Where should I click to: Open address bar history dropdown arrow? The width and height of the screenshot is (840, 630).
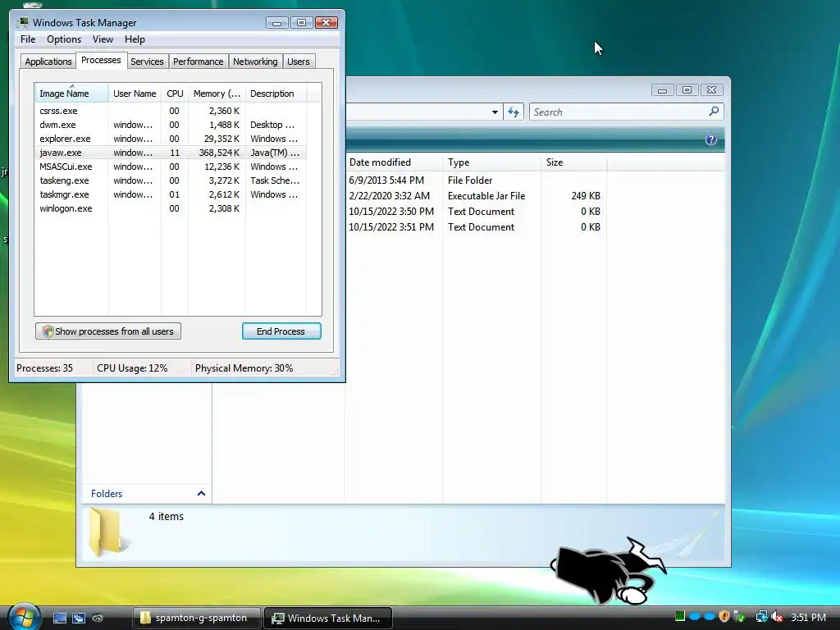point(495,112)
